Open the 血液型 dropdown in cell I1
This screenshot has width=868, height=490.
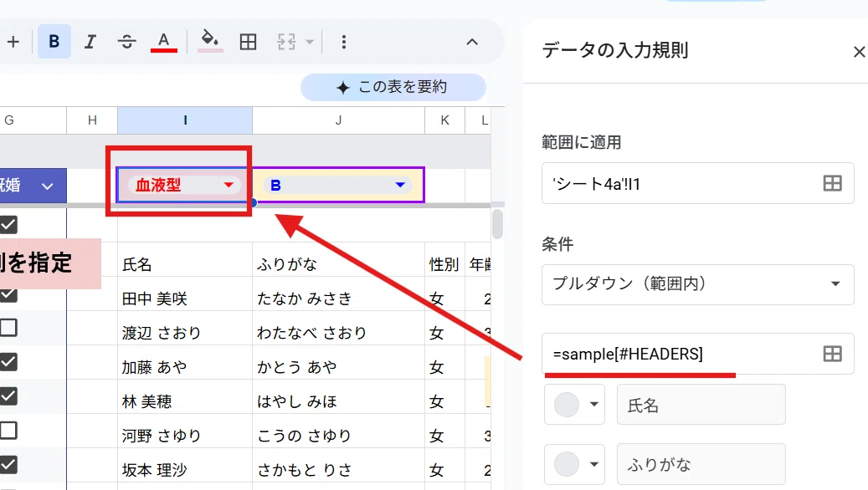(228, 185)
